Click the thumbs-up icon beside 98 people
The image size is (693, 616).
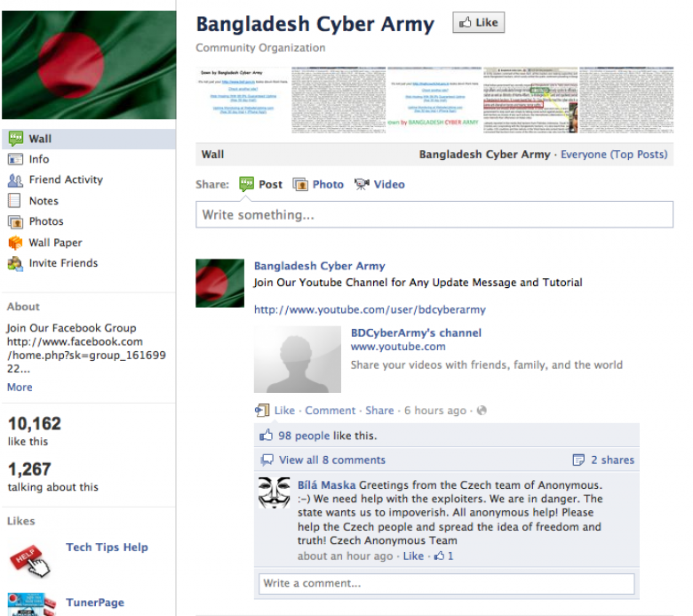coord(266,436)
